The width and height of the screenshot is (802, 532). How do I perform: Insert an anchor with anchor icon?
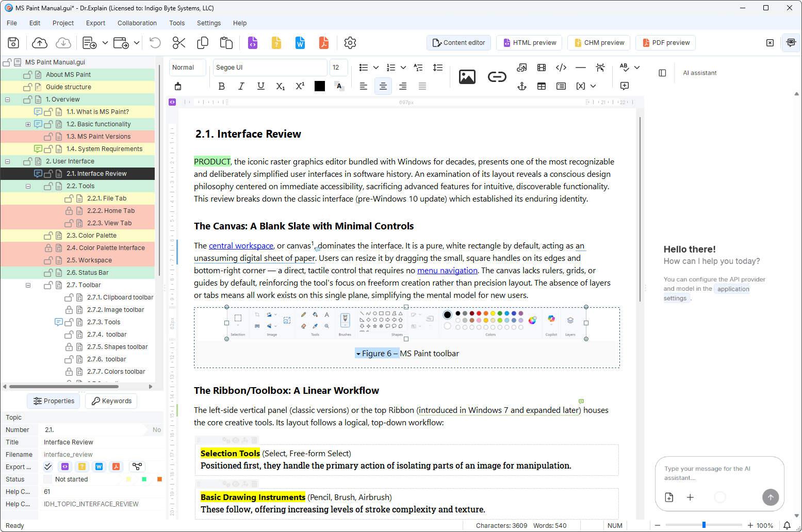coord(522,86)
